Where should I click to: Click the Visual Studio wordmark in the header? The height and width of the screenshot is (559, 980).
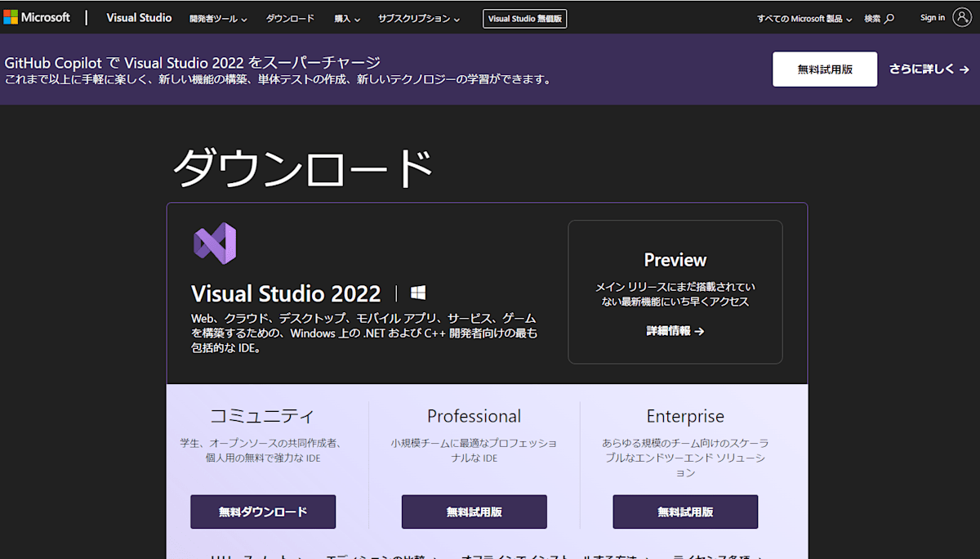[x=139, y=17]
